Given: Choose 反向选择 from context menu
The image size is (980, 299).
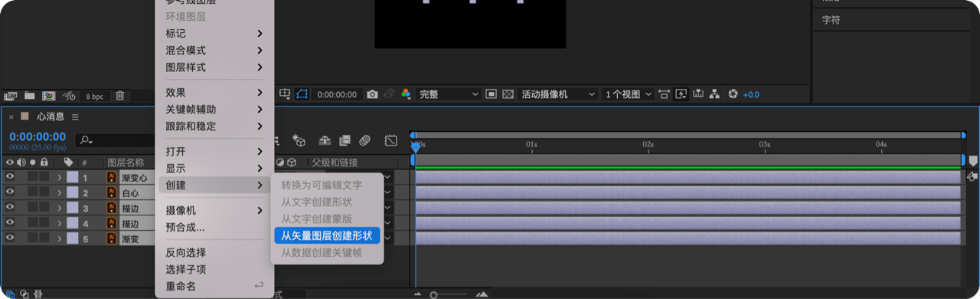Looking at the screenshot, I should coord(214,252).
